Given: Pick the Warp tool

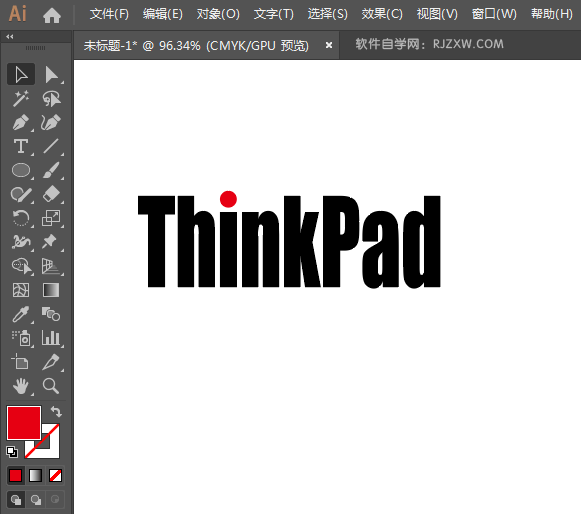Looking at the screenshot, I should pyautogui.click(x=21, y=242).
